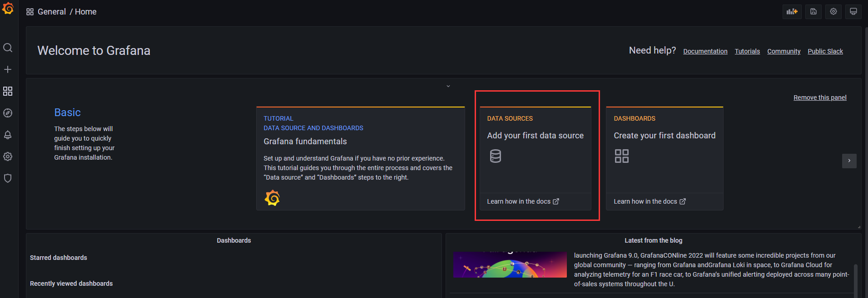Open the small chevron panel menu above the cards
Image resolution: width=868 pixels, height=298 pixels.
coord(448,86)
